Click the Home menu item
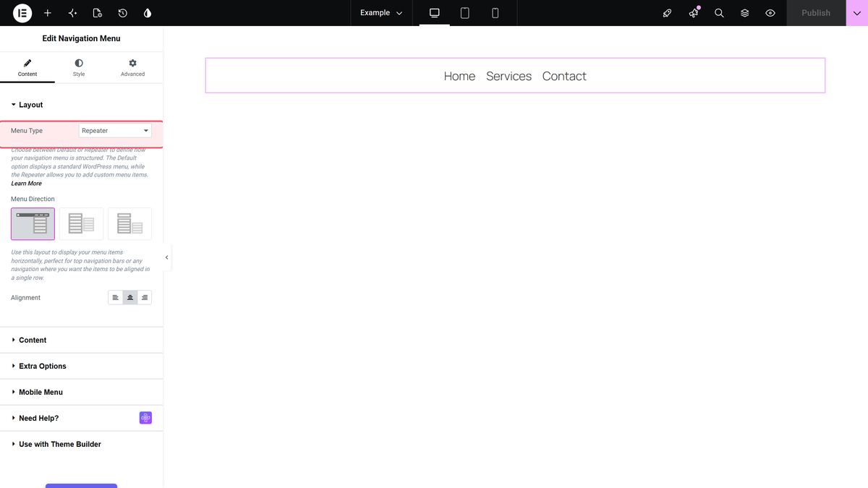 tap(459, 76)
